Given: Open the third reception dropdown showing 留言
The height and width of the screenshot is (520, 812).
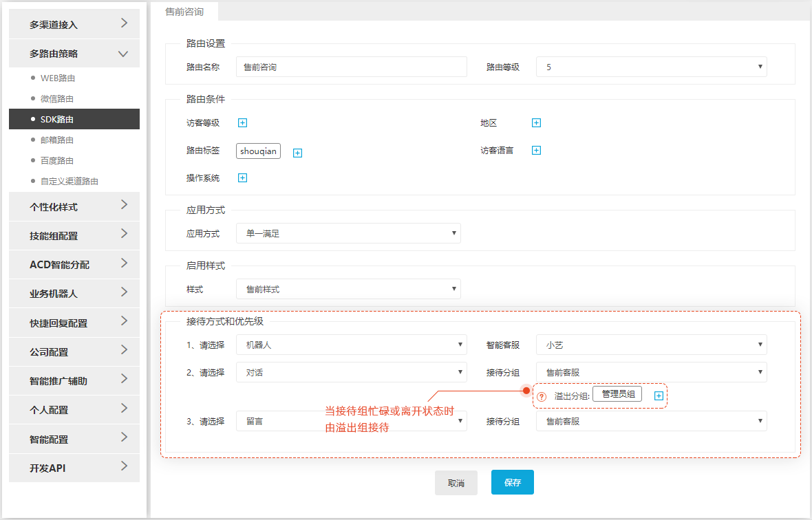Looking at the screenshot, I should [352, 421].
